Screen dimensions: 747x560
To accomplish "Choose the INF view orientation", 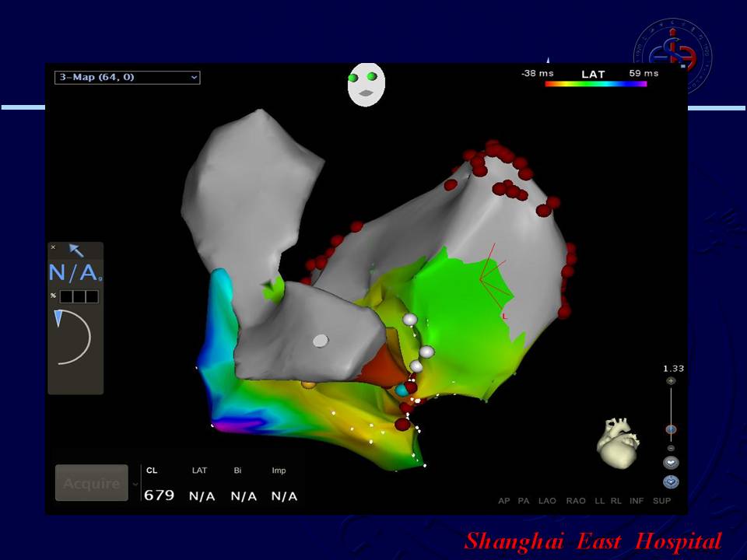I will coord(637,501).
